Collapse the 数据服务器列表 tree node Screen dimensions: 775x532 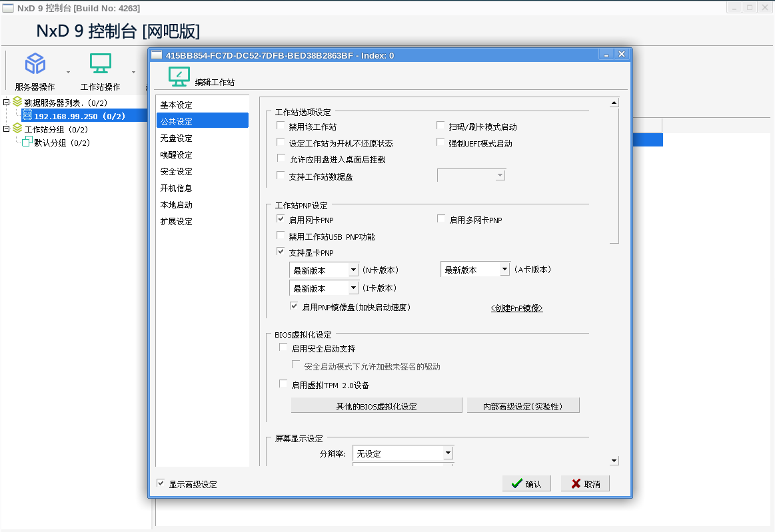coord(6,103)
